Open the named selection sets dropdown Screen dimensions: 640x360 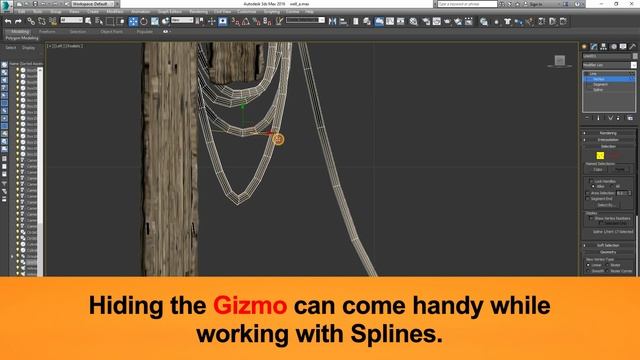click(x=305, y=20)
